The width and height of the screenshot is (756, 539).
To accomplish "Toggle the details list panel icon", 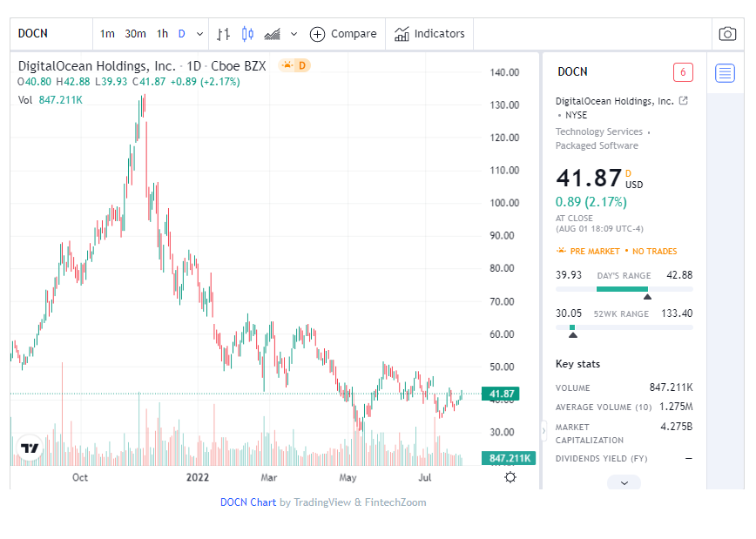I will 725,73.
